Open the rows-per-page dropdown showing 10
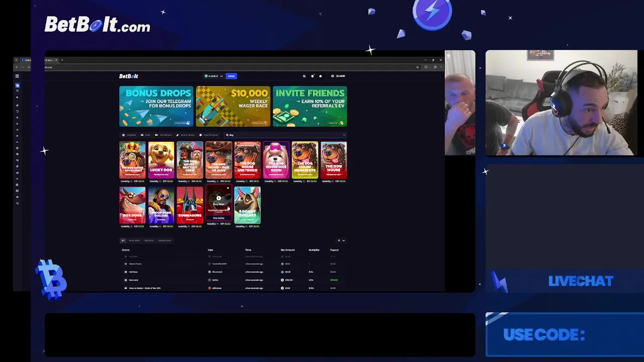The image size is (644, 362). point(341,240)
